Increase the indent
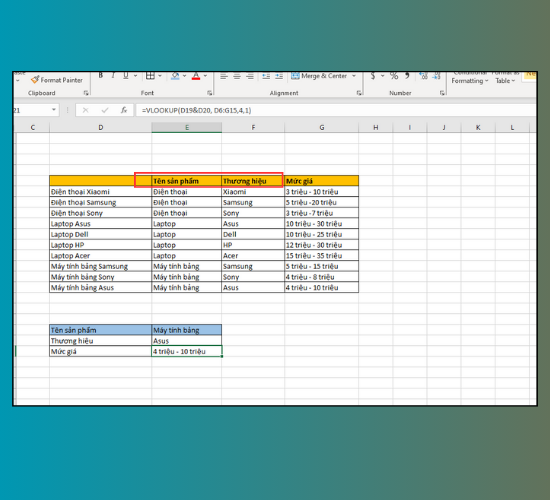550x500 pixels. click(x=279, y=76)
